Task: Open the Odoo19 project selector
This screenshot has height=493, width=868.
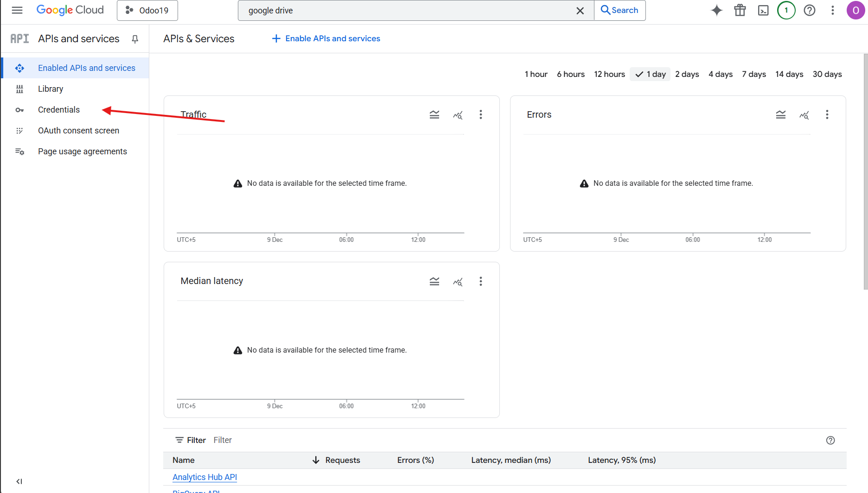Action: click(x=147, y=10)
